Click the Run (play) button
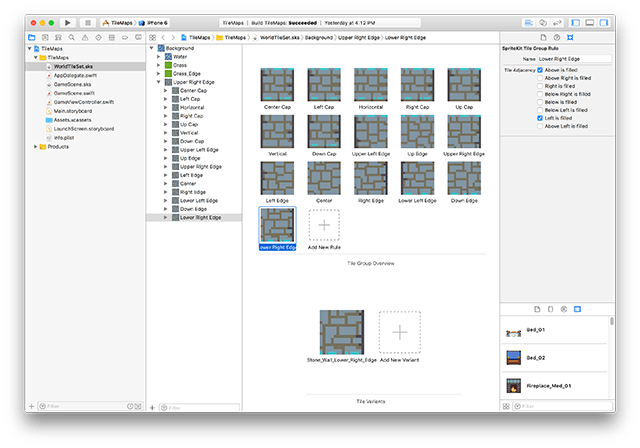This screenshot has width=640, height=448. (x=67, y=21)
